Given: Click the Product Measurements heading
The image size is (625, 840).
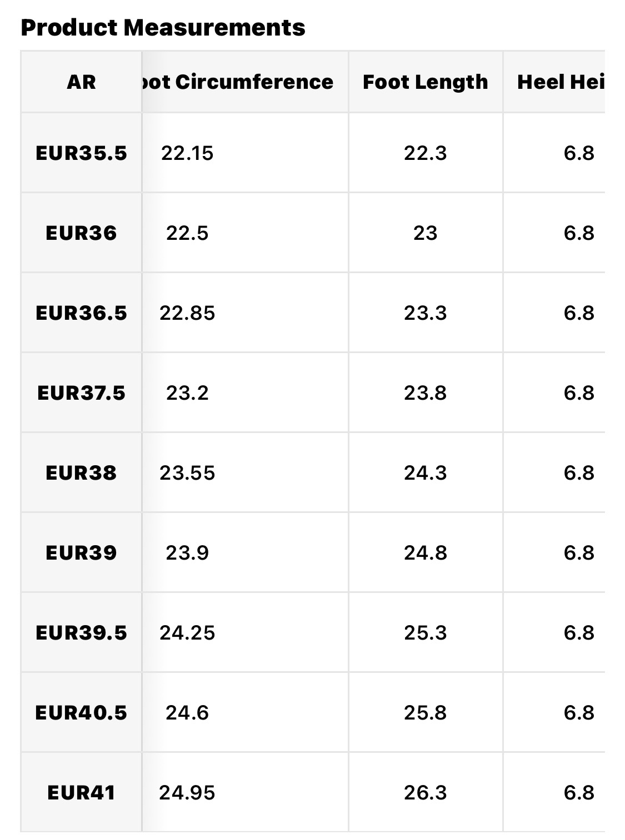Looking at the screenshot, I should (x=163, y=27).
